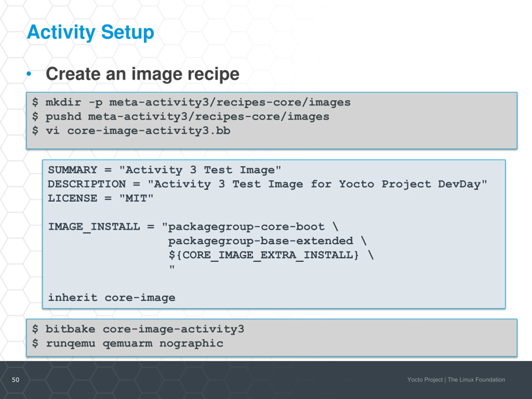Click the 'Create an image recipe' bullet text
Viewport: 532px width, 399px height.
[142, 74]
